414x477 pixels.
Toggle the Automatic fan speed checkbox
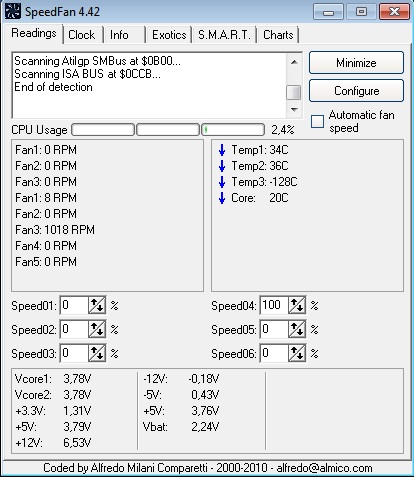317,121
